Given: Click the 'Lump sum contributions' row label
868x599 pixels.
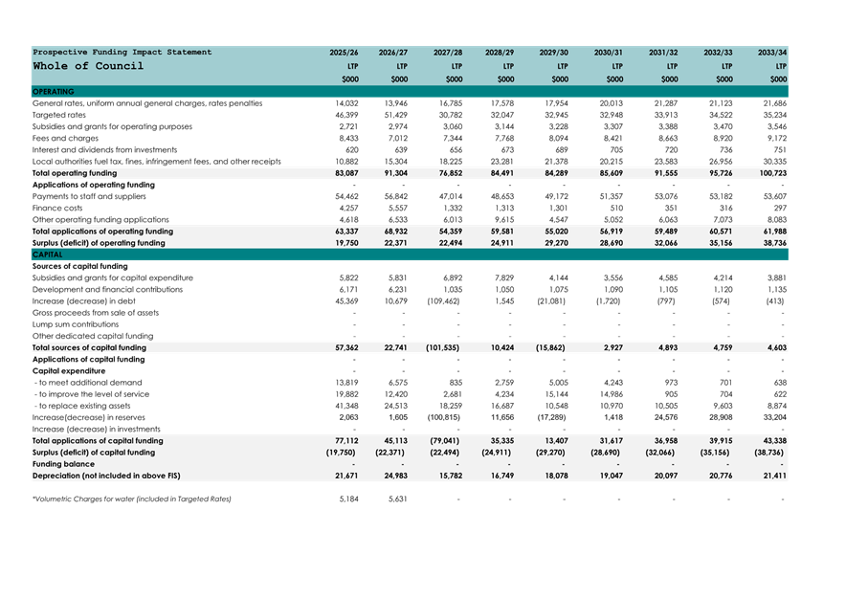Looking at the screenshot, I should [x=76, y=324].
